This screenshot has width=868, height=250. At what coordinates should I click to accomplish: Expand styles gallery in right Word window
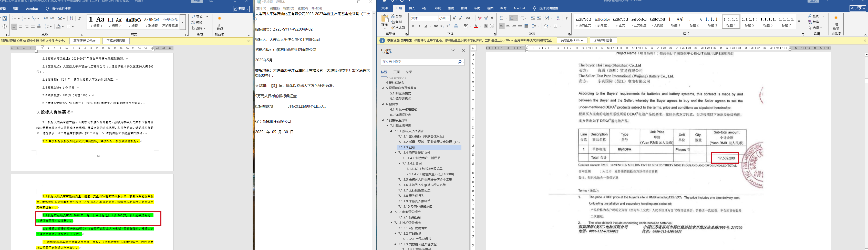pyautogui.click(x=799, y=22)
